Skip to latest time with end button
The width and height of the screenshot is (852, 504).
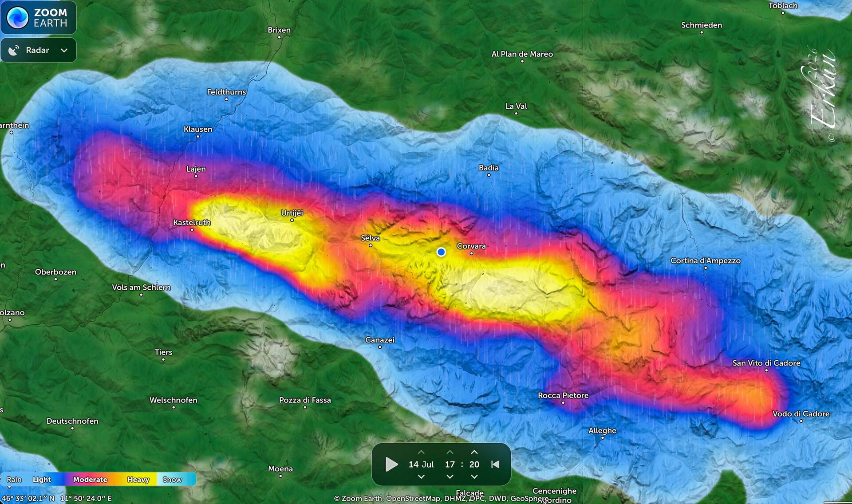click(495, 465)
